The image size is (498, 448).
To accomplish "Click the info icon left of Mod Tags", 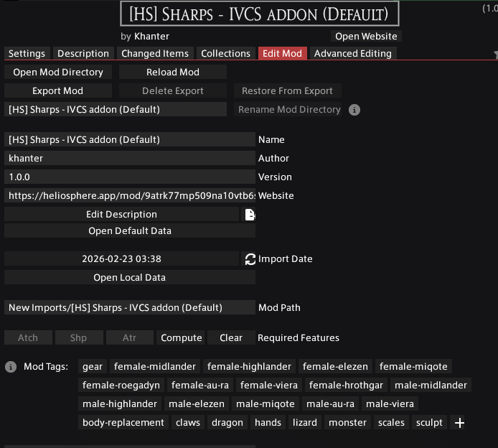I will click(x=11, y=367).
